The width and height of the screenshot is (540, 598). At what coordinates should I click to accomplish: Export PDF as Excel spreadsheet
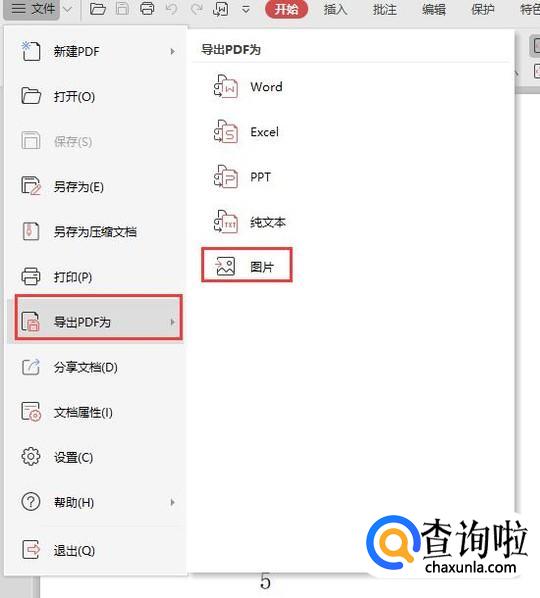click(x=246, y=132)
